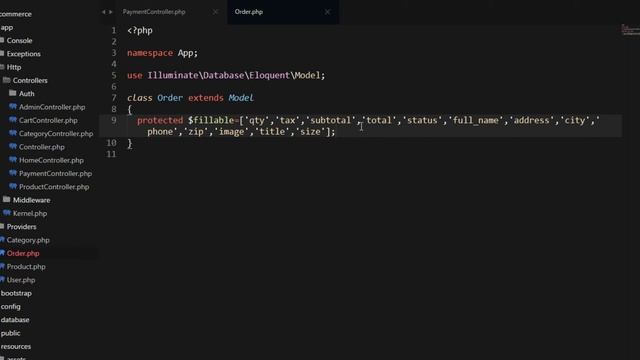Viewport: 640px width, 360px height.
Task: Open Category.php model file
Action: 28,240
